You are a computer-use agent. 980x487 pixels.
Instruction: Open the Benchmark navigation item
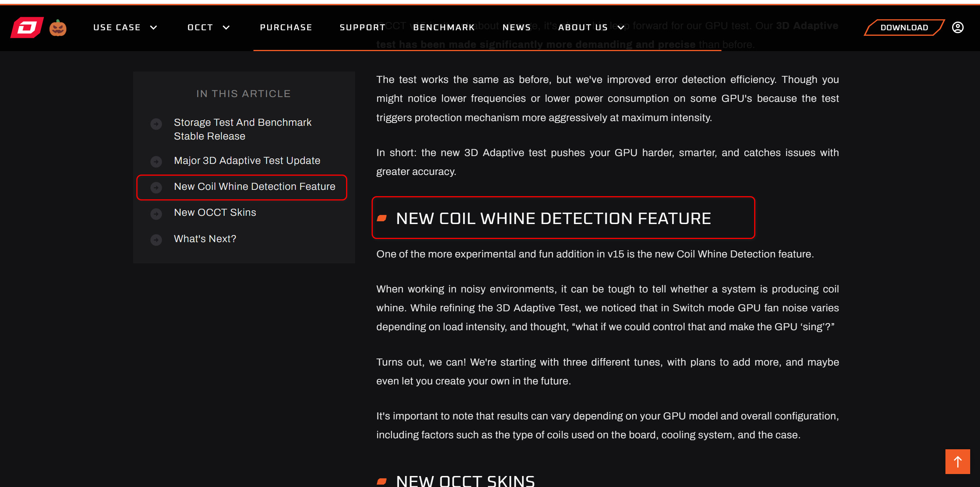click(x=444, y=28)
